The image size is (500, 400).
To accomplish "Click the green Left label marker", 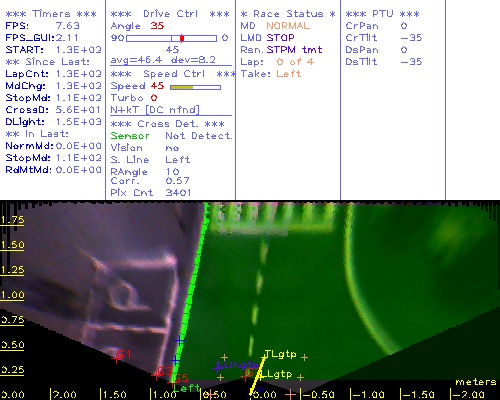I will tap(186, 388).
